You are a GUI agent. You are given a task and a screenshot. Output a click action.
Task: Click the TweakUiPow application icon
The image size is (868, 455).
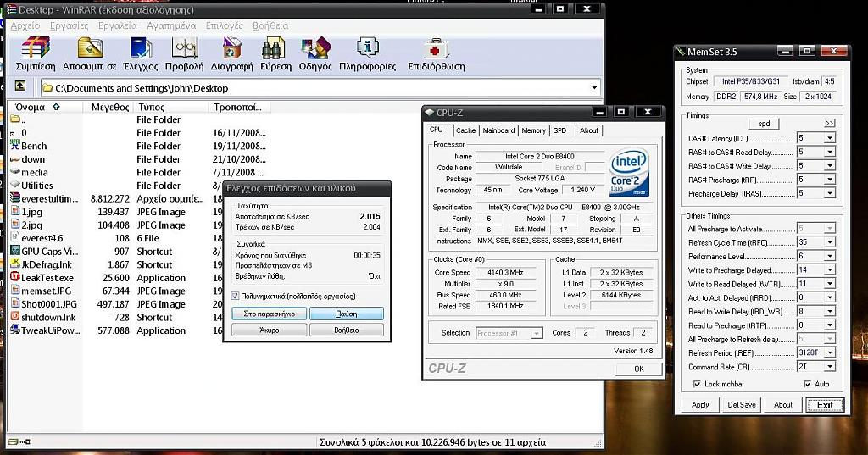click(15, 330)
